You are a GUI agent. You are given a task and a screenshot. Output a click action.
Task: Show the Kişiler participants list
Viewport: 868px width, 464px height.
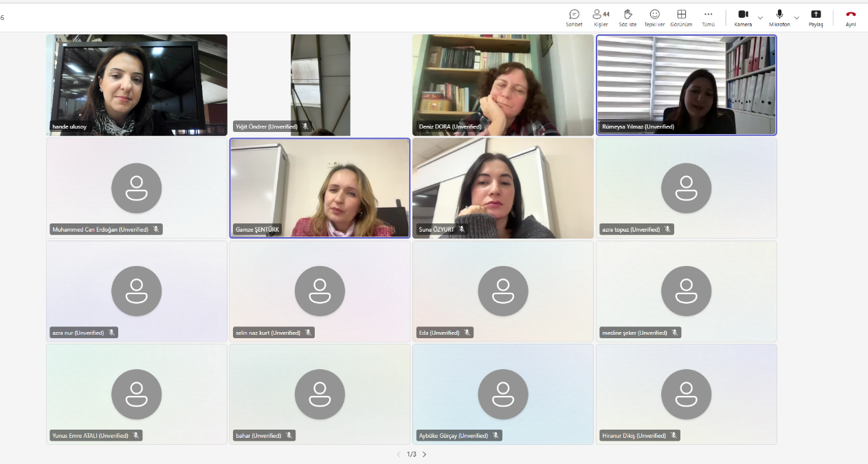click(601, 17)
